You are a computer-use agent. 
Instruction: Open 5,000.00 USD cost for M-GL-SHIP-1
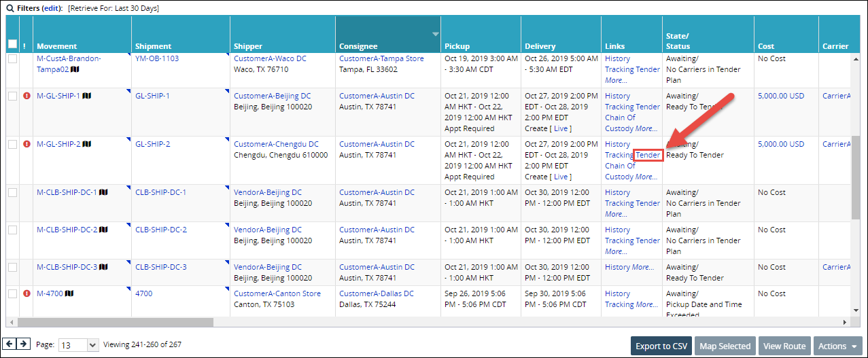[781, 96]
